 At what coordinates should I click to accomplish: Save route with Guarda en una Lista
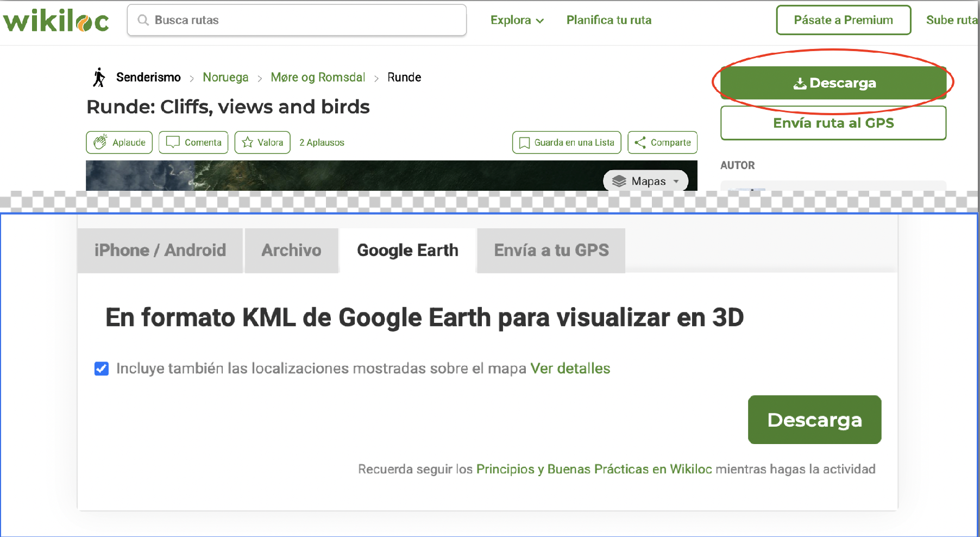[x=567, y=142]
